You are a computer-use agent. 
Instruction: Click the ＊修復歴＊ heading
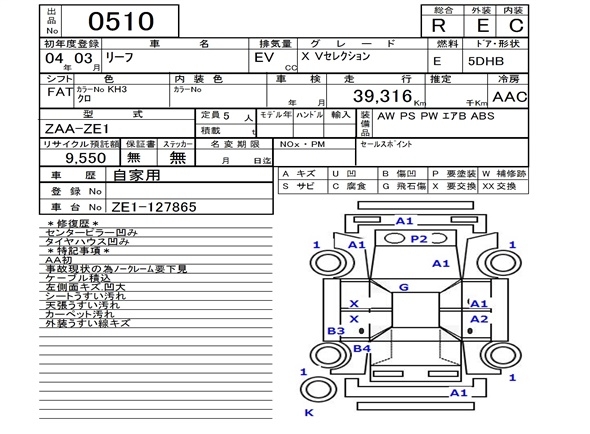click(73, 224)
